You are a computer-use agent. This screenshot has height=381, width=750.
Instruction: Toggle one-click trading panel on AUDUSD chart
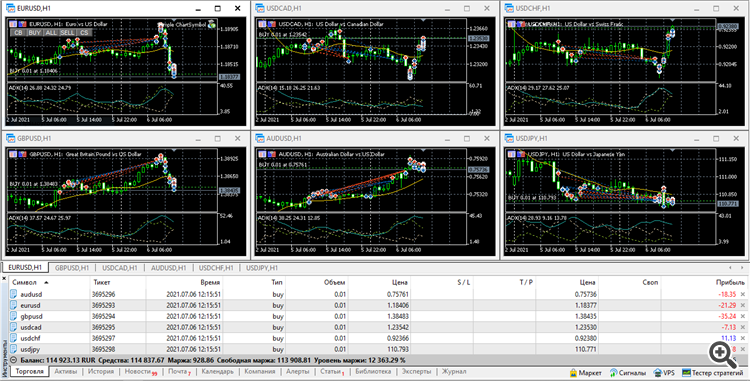(x=271, y=154)
